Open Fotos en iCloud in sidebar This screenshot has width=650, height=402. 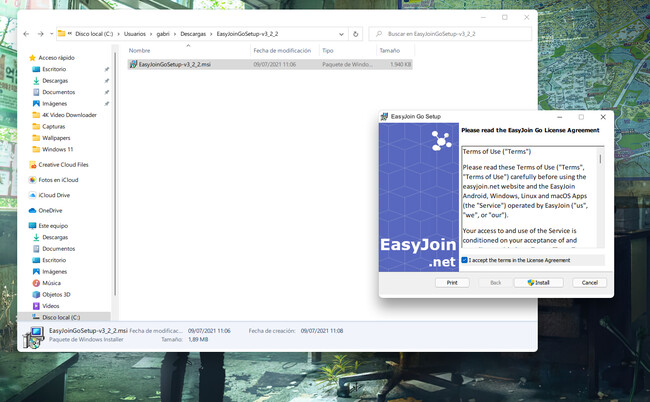click(58, 180)
